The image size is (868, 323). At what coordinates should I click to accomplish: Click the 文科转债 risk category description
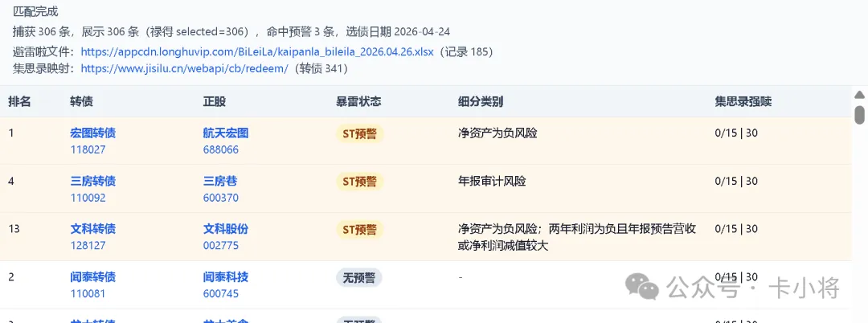[x=577, y=237]
